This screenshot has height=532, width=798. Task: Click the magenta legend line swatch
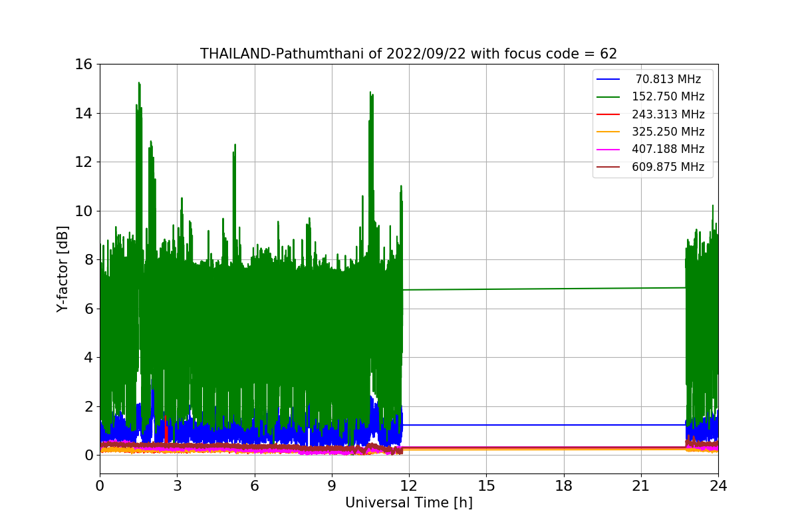pyautogui.click(x=608, y=150)
